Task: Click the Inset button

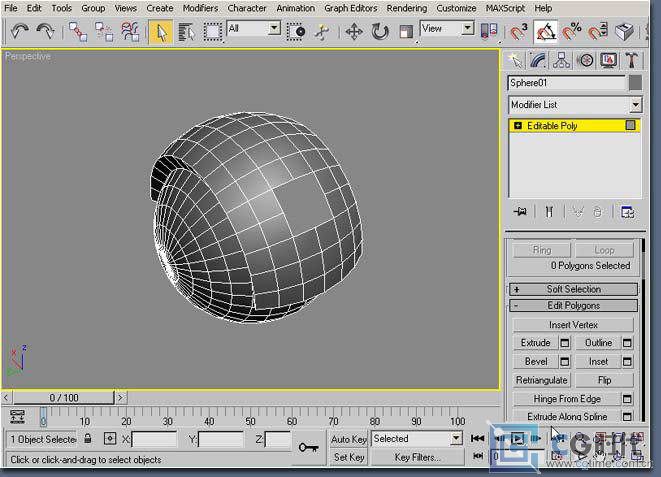Action: click(x=598, y=362)
